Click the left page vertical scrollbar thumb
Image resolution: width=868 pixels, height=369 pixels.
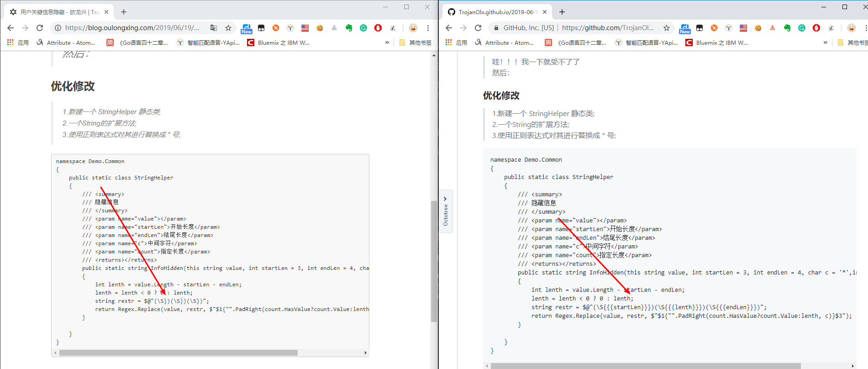pos(434,262)
